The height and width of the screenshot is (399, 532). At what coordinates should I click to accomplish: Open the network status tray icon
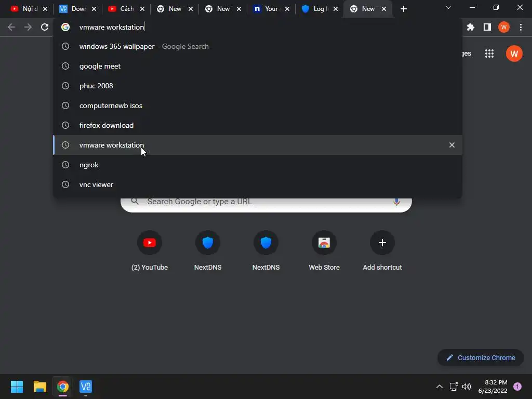click(x=454, y=387)
